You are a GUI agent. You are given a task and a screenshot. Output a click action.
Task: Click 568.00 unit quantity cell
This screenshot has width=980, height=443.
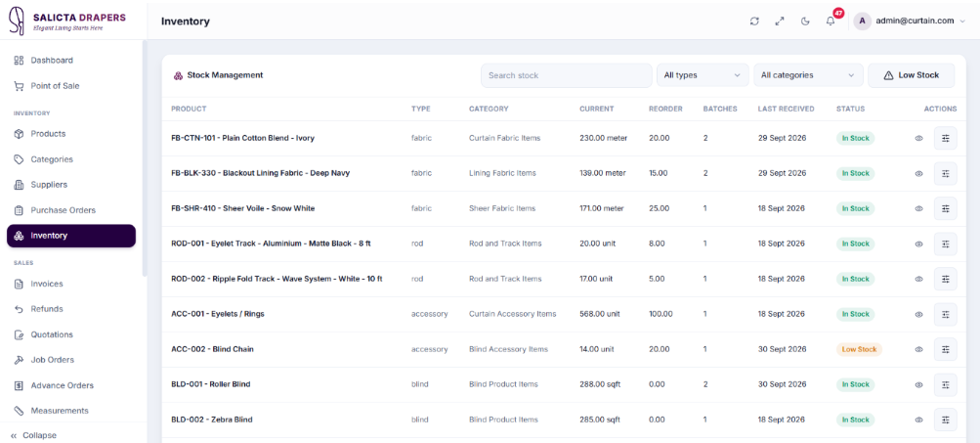pos(601,314)
